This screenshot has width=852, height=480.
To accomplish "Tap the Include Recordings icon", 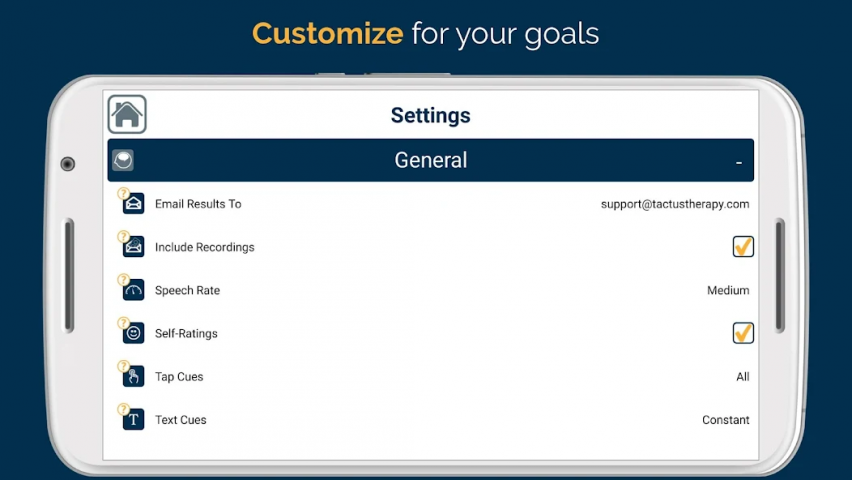I will [134, 247].
